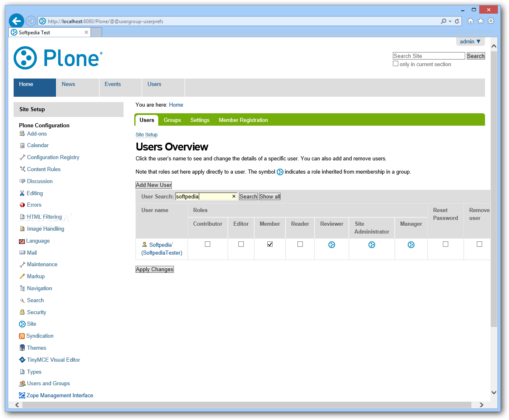Screen dimensions: 509x420
Task: Enable Contributor role for Softpedia user
Action: click(x=208, y=244)
